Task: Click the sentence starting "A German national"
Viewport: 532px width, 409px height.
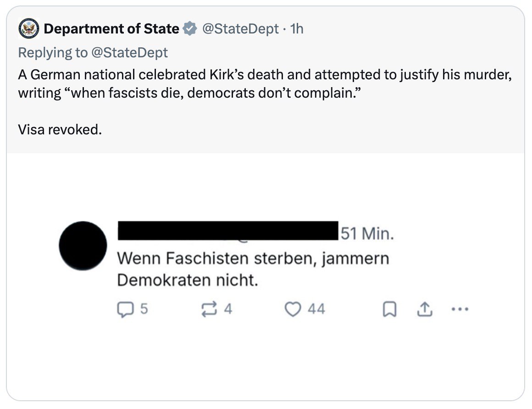Action: click(265, 74)
